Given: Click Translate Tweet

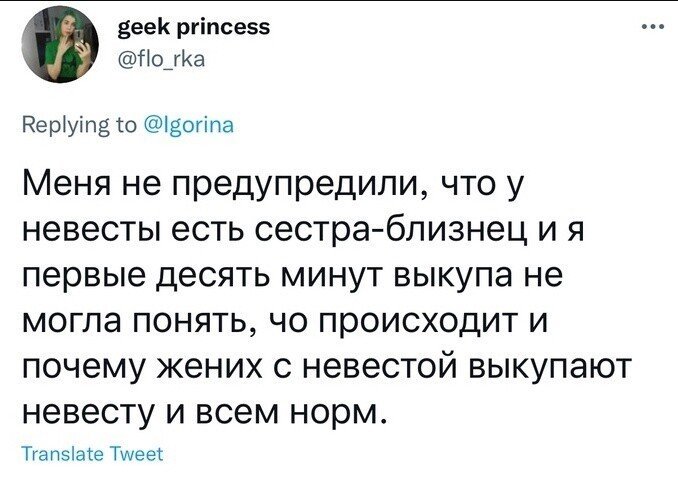Looking at the screenshot, I should [93, 454].
